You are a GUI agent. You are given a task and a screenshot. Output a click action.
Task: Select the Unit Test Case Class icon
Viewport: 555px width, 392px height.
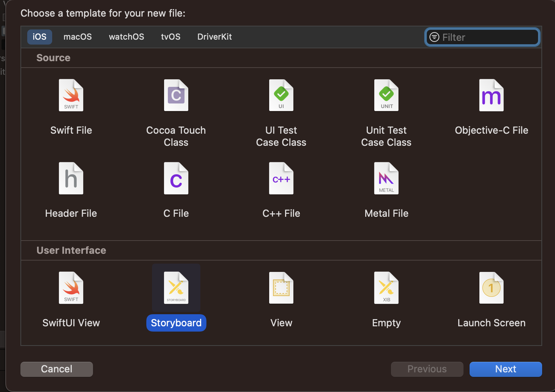point(386,95)
